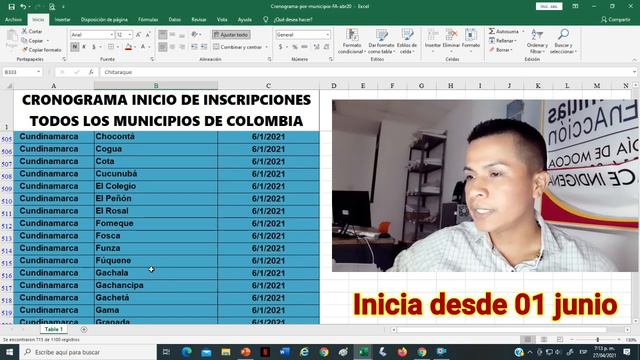Image resolution: width=640 pixels, height=360 pixels.
Task: Toggle Ajustar texto wrap text
Action: coord(231,35)
